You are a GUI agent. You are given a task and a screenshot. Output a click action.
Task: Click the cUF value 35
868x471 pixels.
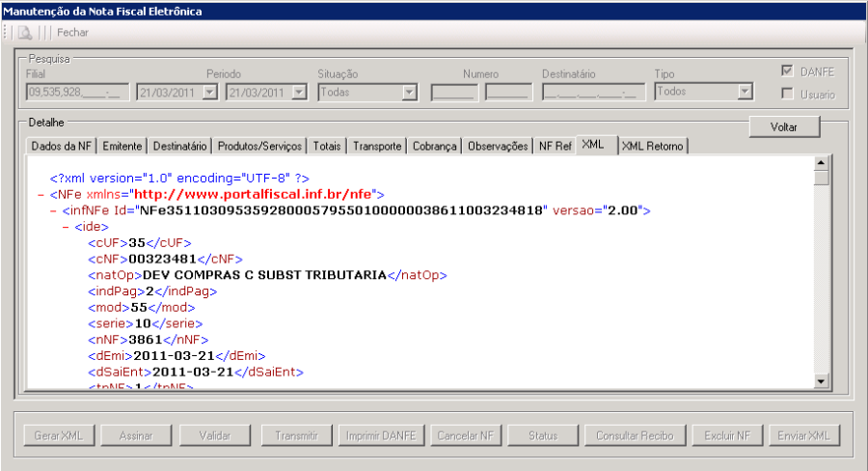coord(137,243)
